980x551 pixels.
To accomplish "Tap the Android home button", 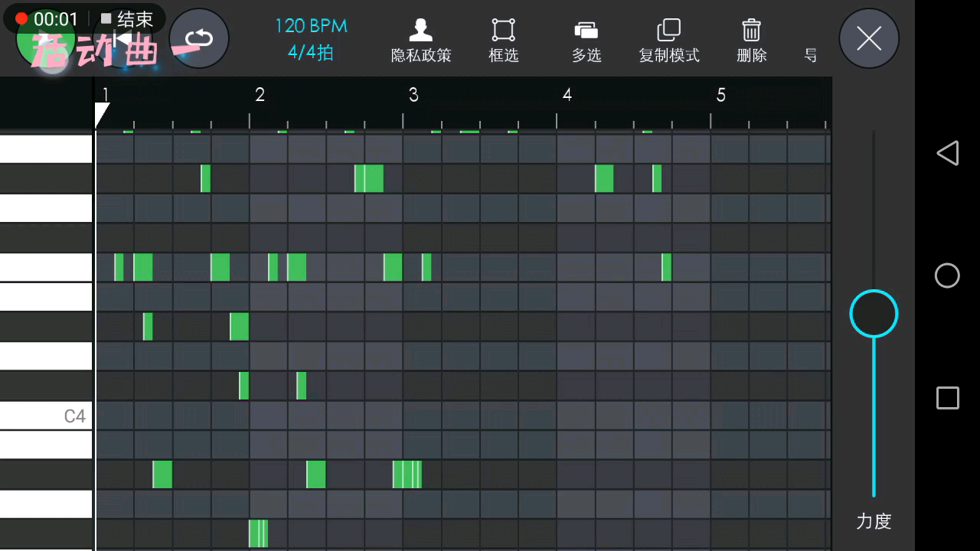I will coord(947,275).
